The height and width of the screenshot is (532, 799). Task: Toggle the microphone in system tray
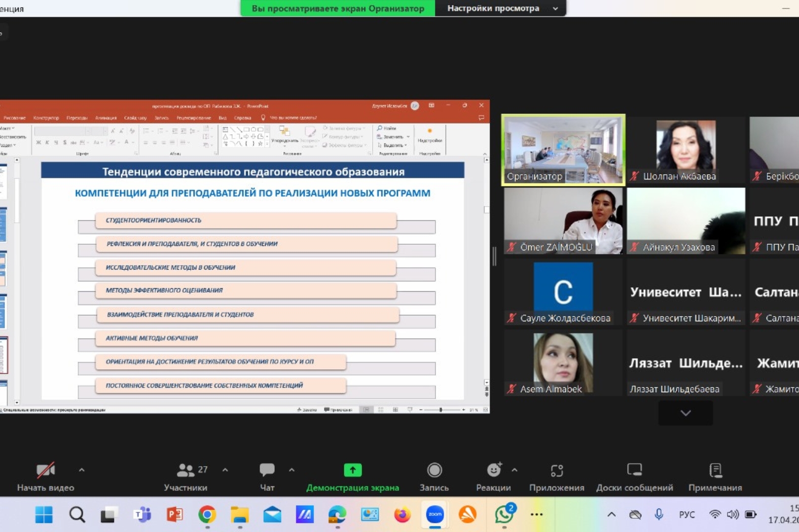click(659, 515)
